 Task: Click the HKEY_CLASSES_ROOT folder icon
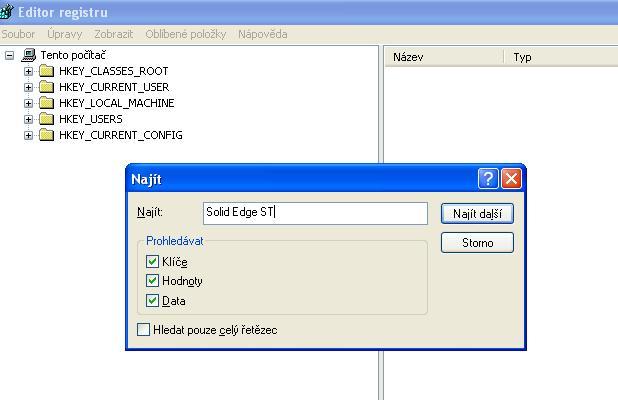[x=47, y=71]
